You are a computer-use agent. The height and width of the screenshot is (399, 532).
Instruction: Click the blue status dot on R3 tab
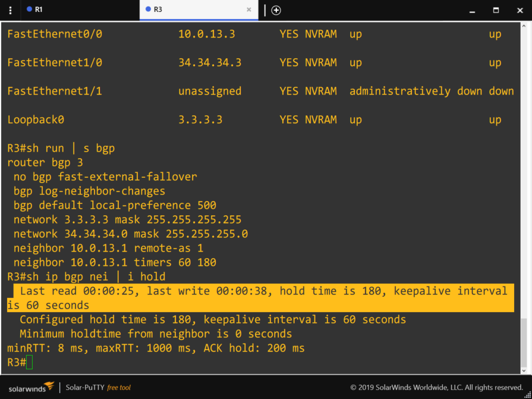point(148,10)
